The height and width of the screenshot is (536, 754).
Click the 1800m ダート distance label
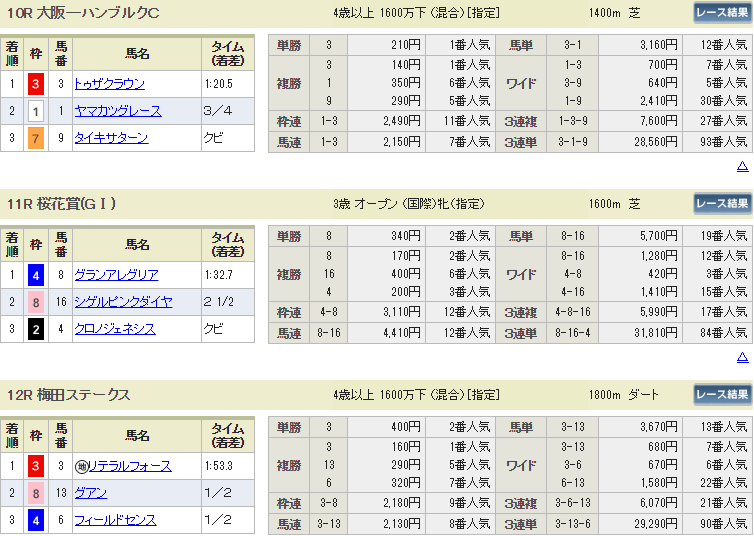pos(624,395)
